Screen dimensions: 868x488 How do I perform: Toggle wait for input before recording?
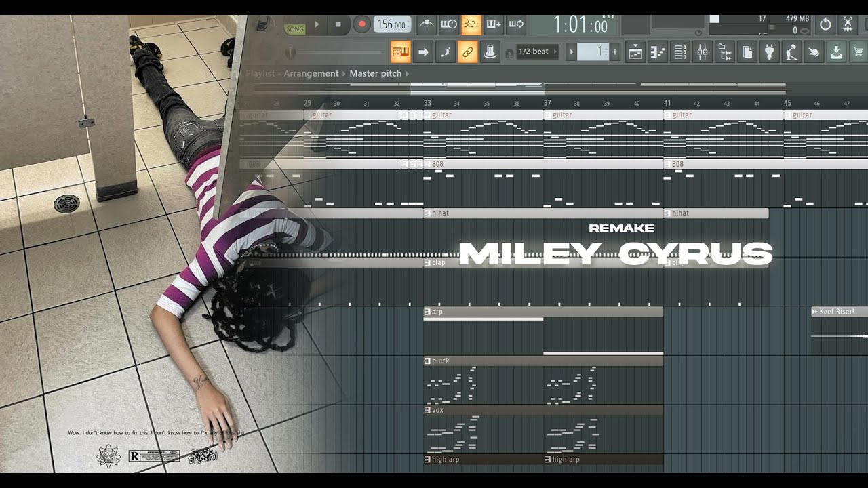pyautogui.click(x=449, y=25)
